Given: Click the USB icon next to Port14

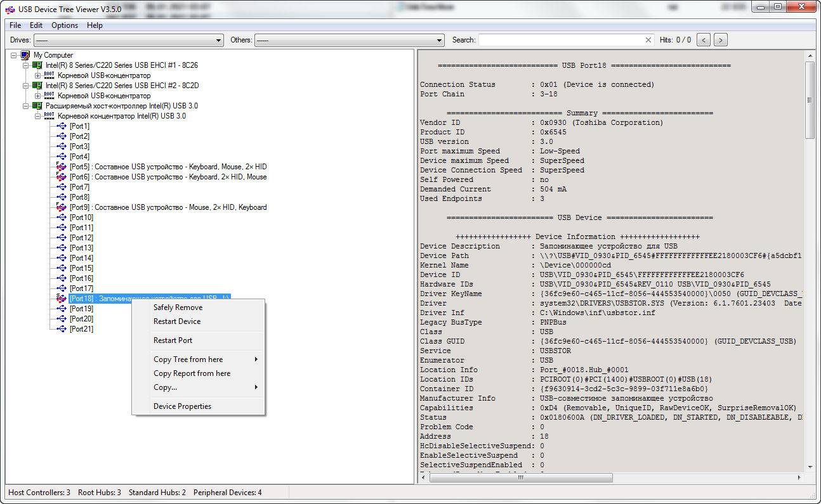Looking at the screenshot, I should coord(62,258).
